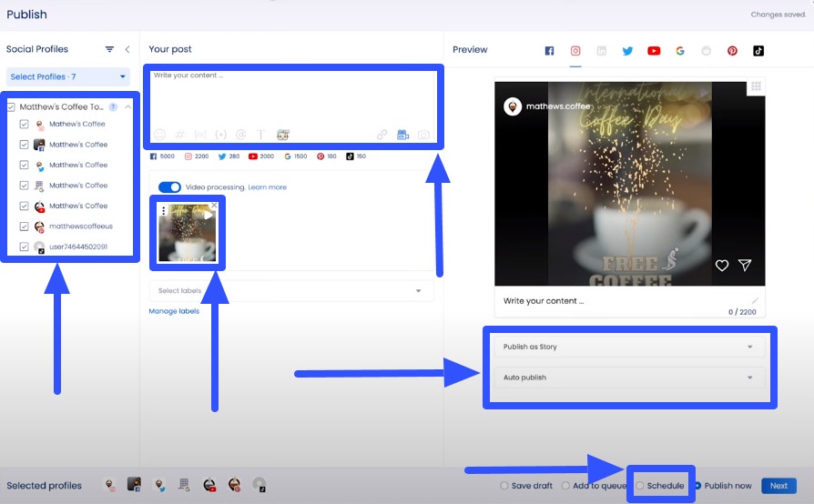Uncheck the matthewscoffeeus Pinterest profile
This screenshot has height=504, width=814.
[24, 227]
